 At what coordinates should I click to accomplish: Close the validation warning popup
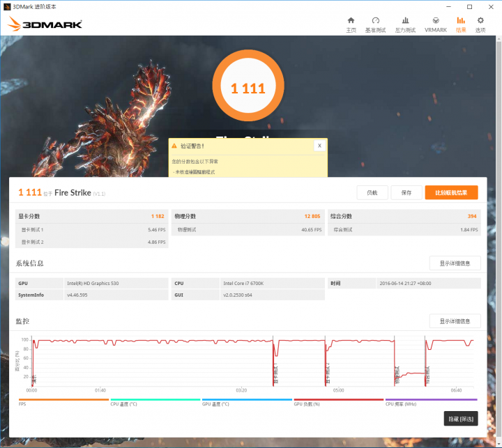tap(319, 146)
